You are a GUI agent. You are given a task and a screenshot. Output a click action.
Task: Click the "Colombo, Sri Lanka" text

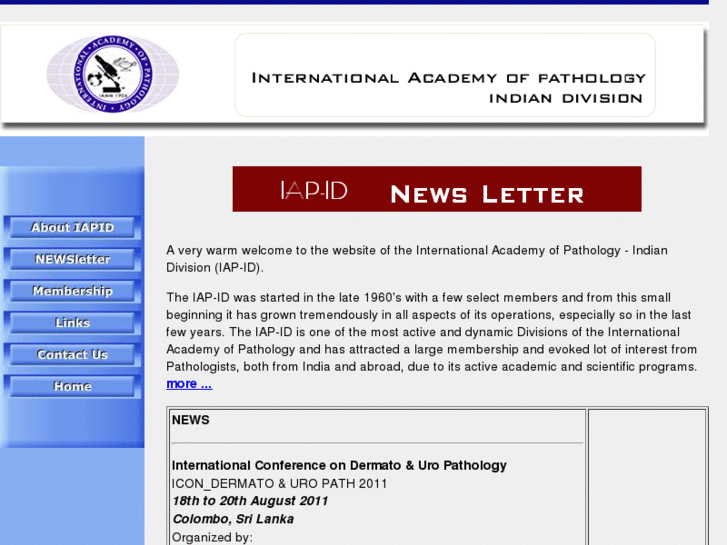(233, 519)
